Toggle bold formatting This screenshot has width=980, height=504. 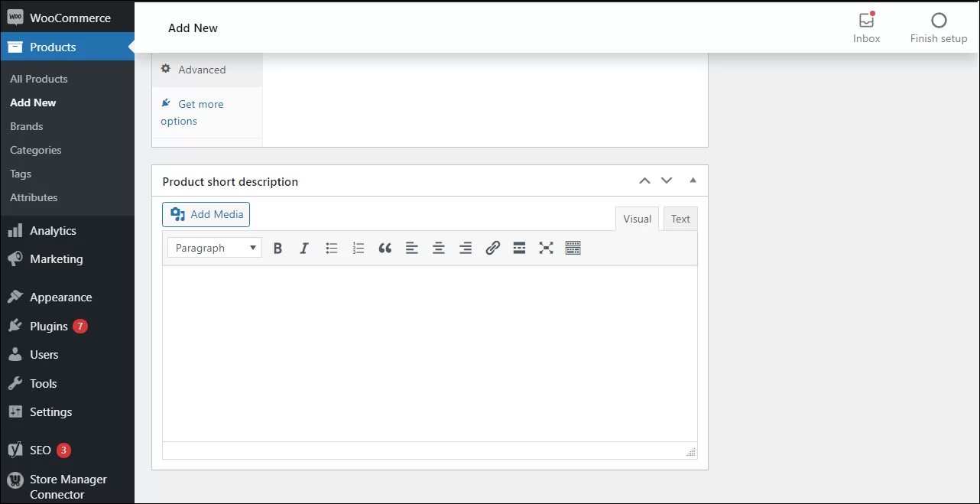277,247
